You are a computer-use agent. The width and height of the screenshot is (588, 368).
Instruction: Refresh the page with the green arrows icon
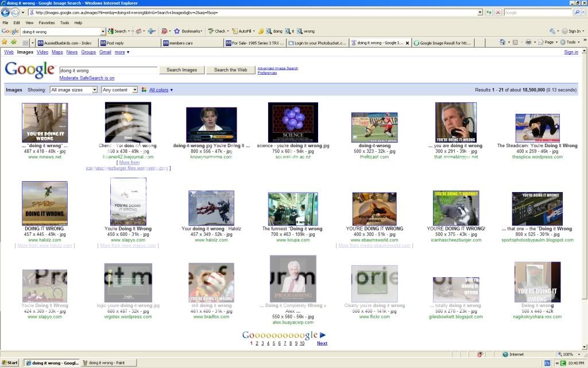point(489,13)
